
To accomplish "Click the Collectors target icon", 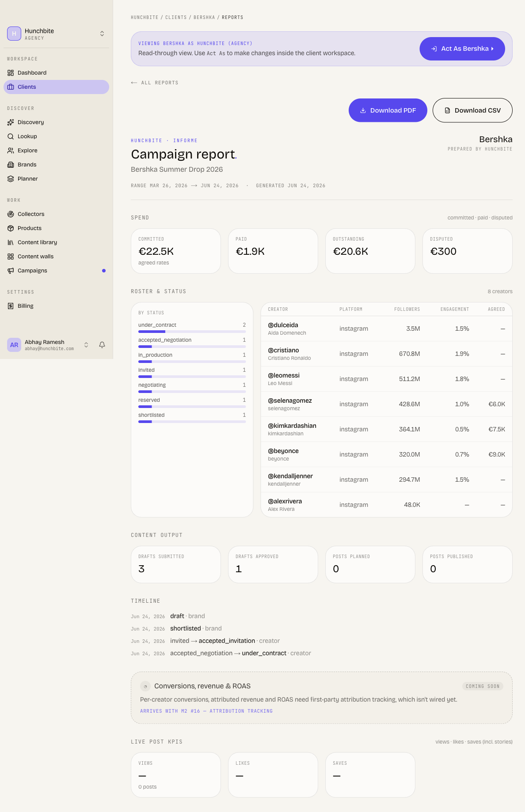I will click(11, 214).
